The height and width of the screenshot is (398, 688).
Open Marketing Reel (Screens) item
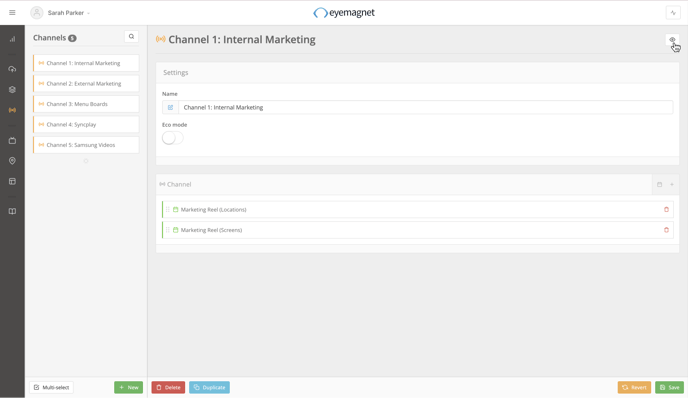pos(418,230)
